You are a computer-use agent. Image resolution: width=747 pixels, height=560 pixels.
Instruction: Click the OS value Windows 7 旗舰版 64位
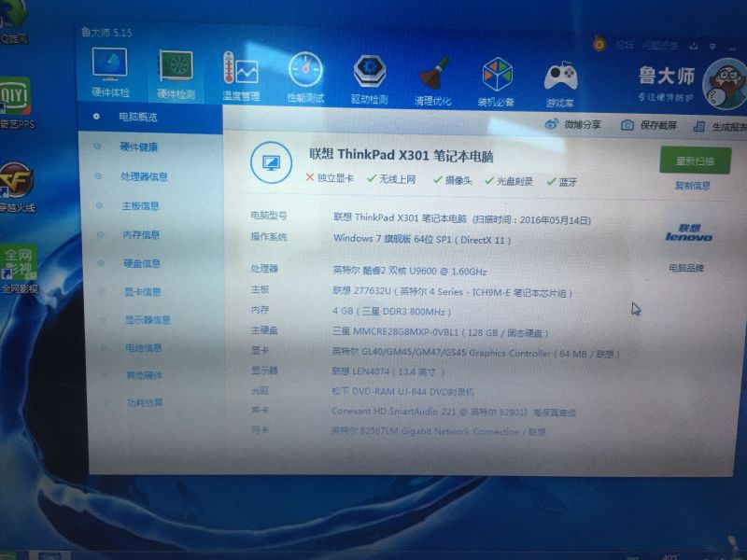[422, 239]
